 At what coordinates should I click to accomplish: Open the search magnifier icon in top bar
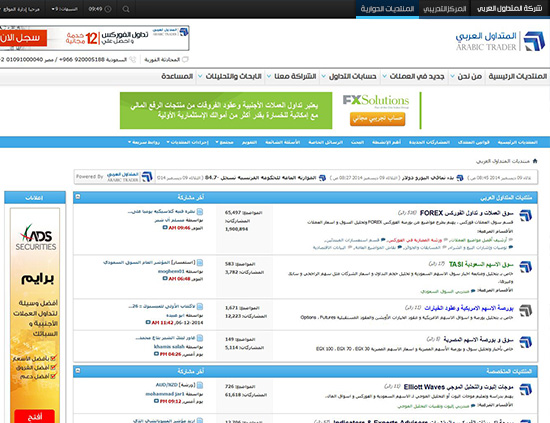tap(126, 9)
